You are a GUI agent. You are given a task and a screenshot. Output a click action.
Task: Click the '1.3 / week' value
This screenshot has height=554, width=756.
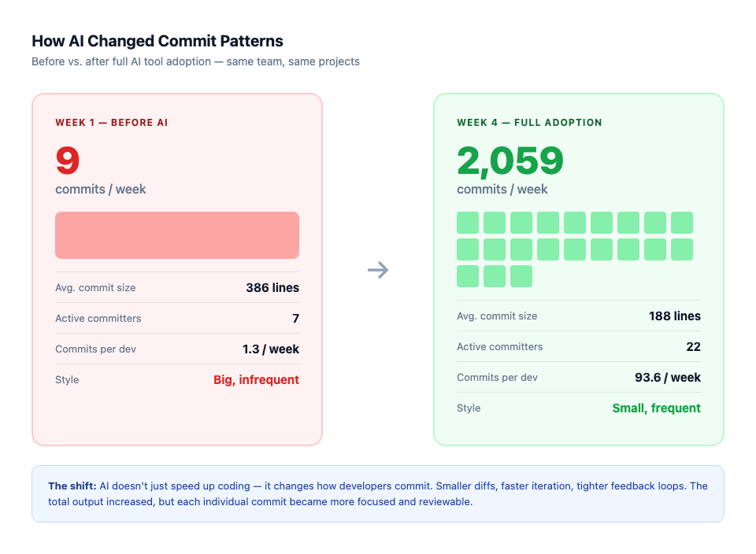tap(270, 349)
